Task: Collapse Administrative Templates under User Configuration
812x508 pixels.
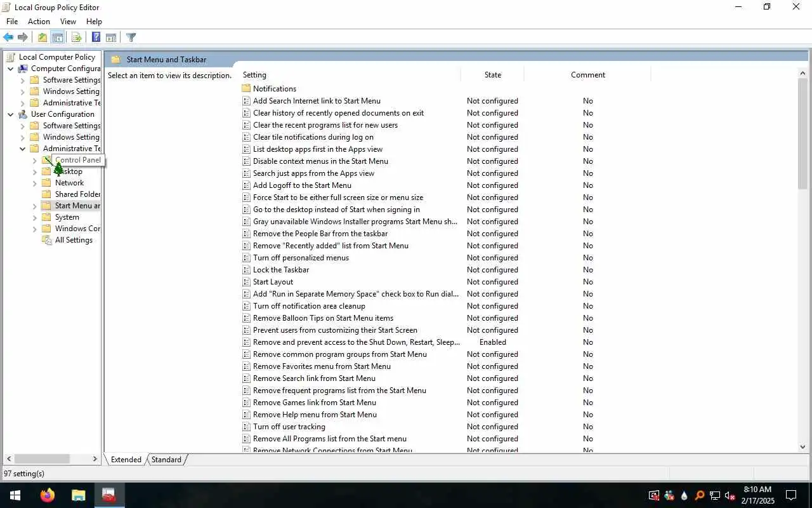Action: [23, 149]
